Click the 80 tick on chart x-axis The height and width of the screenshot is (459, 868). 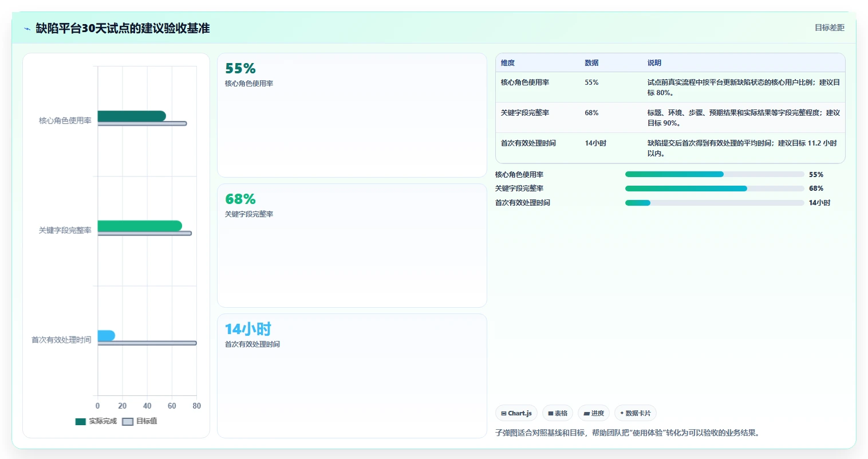point(197,406)
